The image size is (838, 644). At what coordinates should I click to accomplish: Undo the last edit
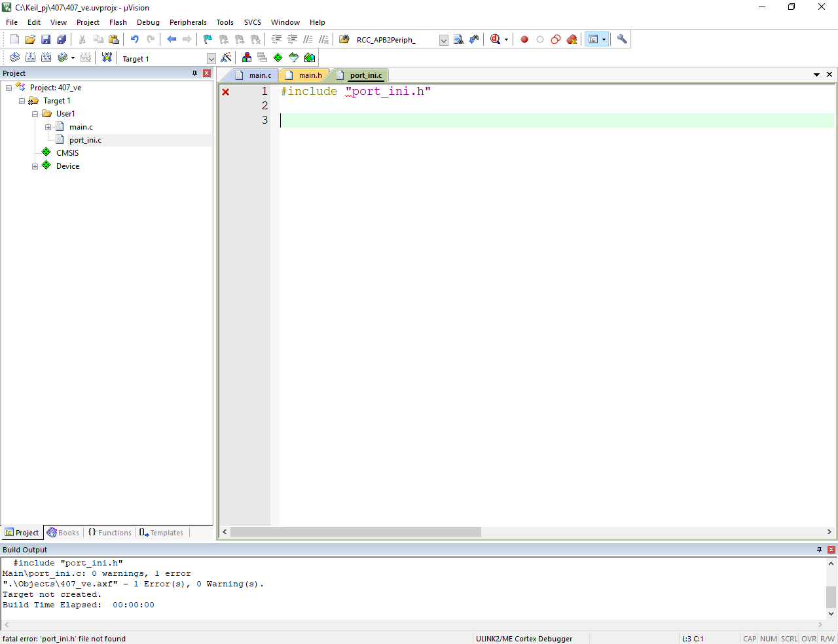coord(134,39)
